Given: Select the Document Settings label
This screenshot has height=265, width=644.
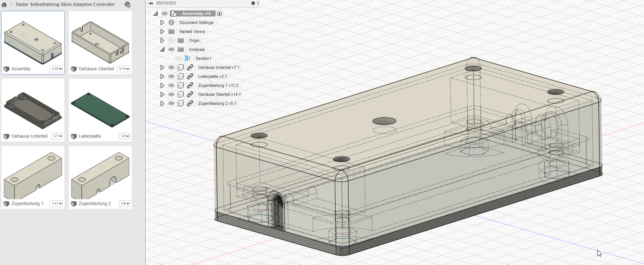Looking at the screenshot, I should [196, 22].
